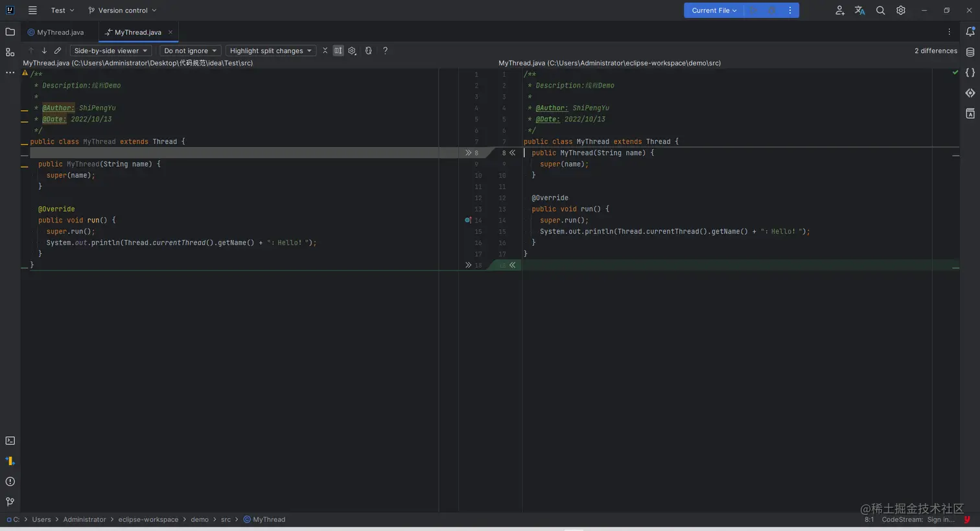Open Current File run configuration dropdown
Viewport: 980px width, 531px height.
click(x=714, y=10)
